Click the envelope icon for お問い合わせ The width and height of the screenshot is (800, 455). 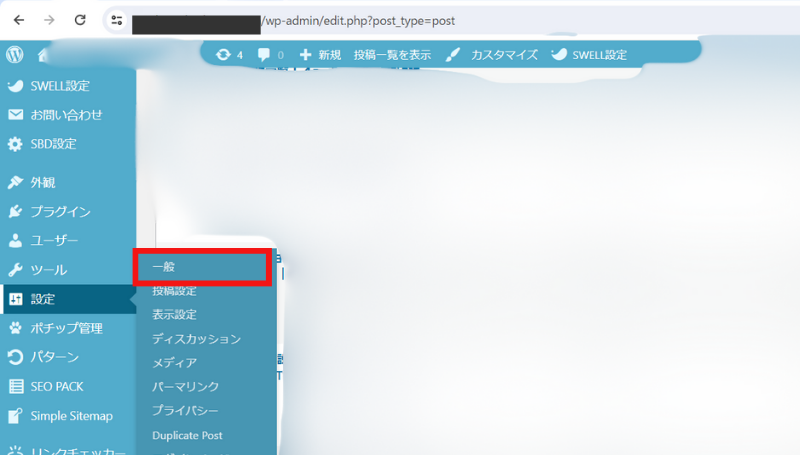point(15,115)
